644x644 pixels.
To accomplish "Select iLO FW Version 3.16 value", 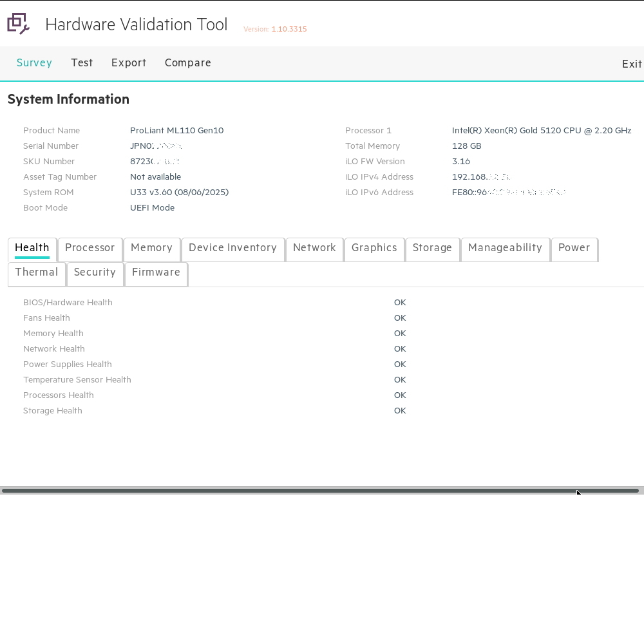I will click(x=461, y=162).
